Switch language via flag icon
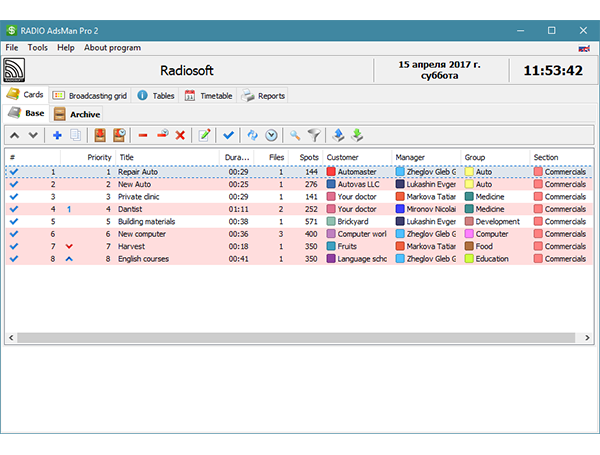Viewport: 600px width, 455px height. [584, 49]
